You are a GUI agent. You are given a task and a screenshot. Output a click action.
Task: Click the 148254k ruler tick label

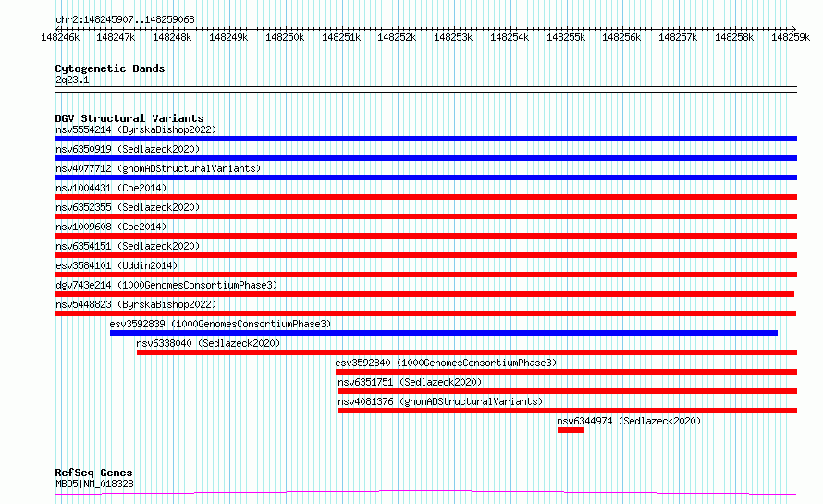coord(510,37)
